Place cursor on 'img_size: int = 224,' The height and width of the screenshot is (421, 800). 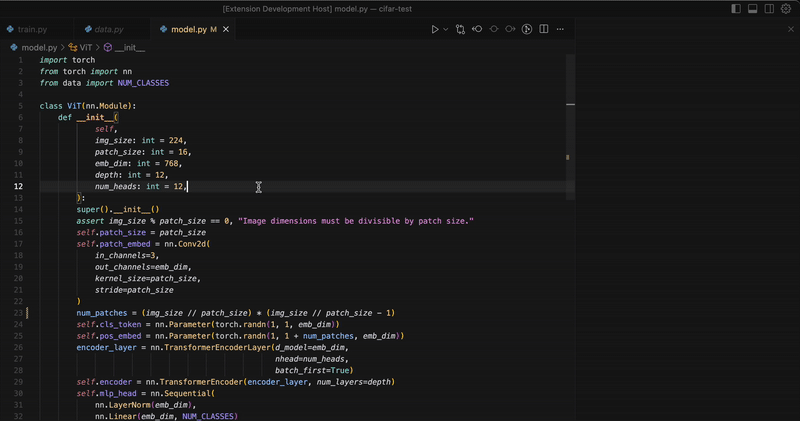(141, 140)
